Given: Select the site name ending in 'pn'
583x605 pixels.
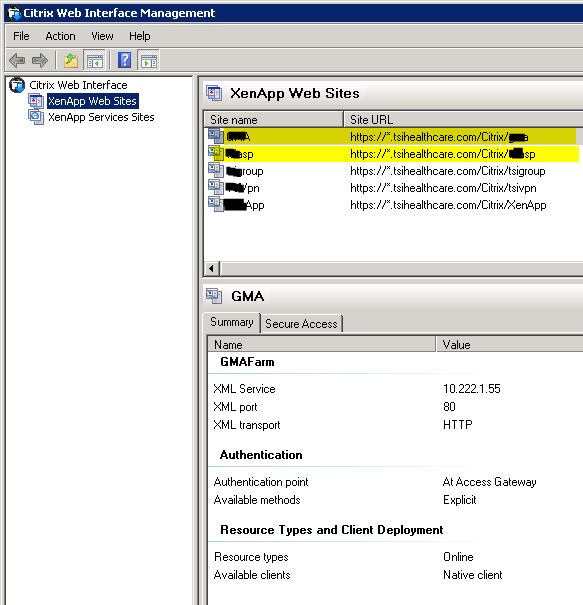Looking at the screenshot, I should [x=243, y=188].
